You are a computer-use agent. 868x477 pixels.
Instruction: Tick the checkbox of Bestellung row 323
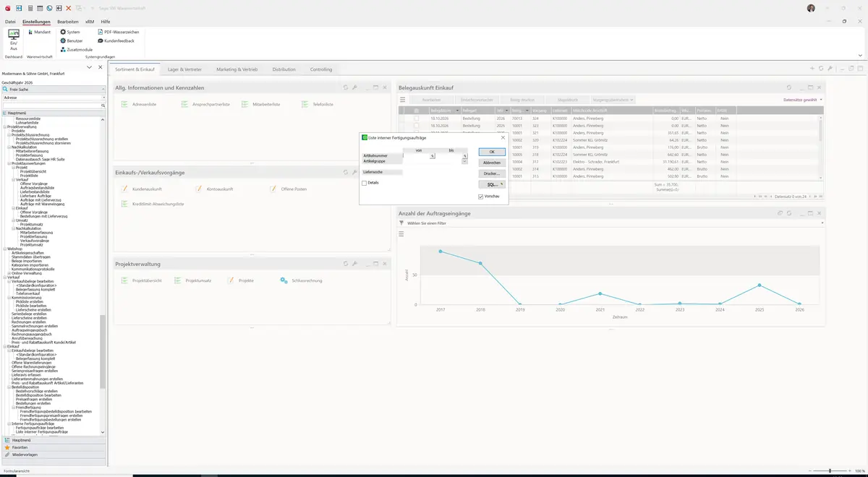pyautogui.click(x=417, y=126)
